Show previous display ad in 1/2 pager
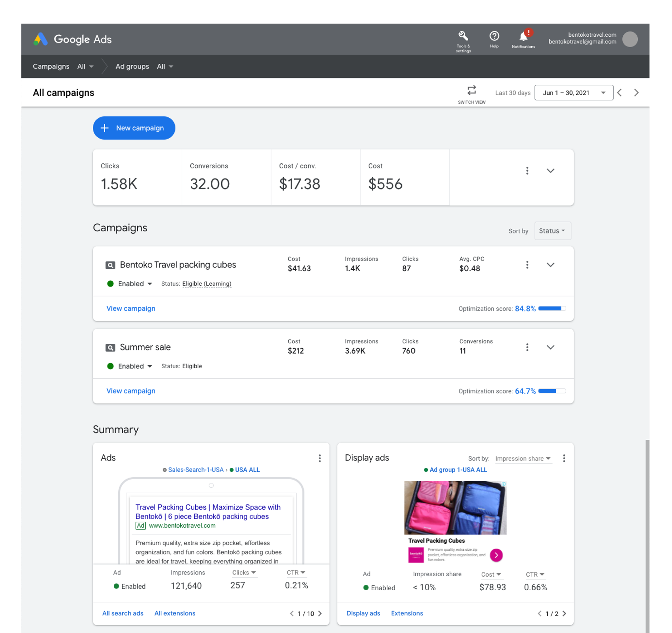 [539, 613]
